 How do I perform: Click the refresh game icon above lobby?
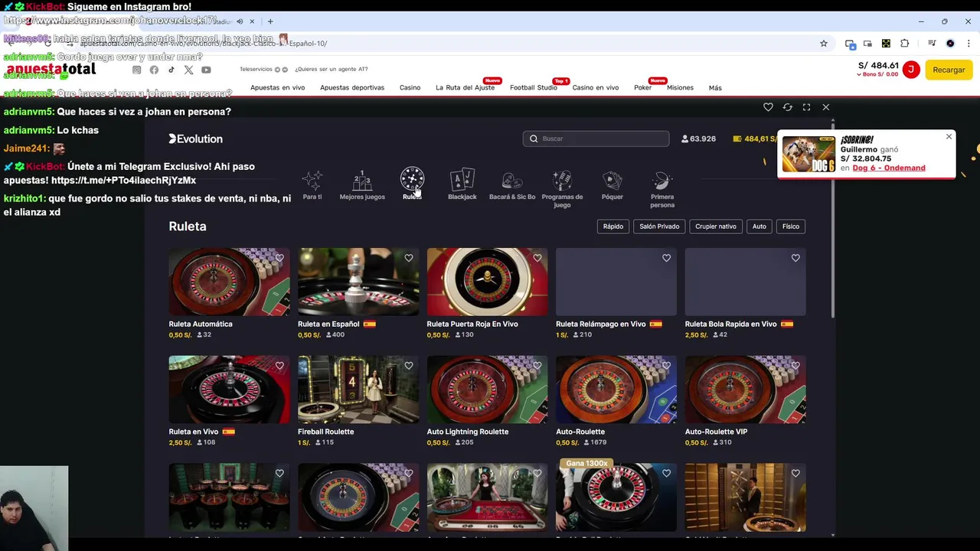click(787, 107)
